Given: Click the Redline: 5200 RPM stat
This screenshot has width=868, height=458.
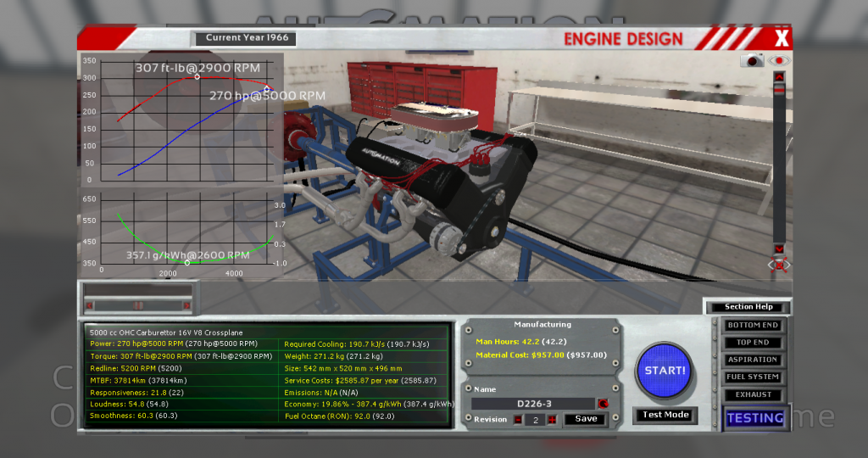Looking at the screenshot, I should [136, 368].
